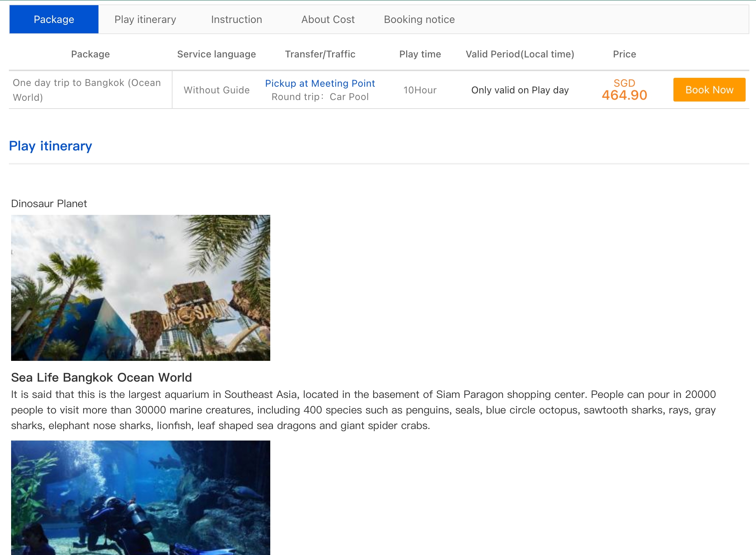The height and width of the screenshot is (555, 756).
Task: Click the Transfer/Traffic column header
Action: click(320, 54)
